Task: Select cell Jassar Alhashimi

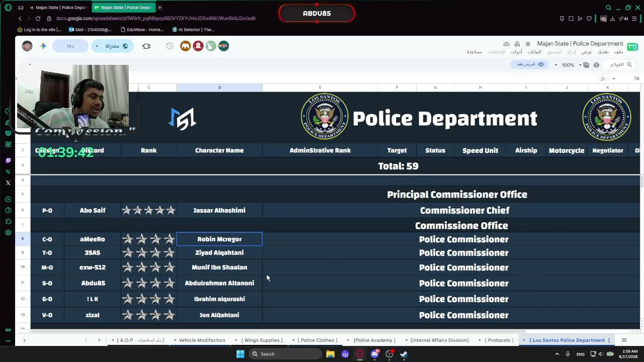Action: (x=219, y=210)
